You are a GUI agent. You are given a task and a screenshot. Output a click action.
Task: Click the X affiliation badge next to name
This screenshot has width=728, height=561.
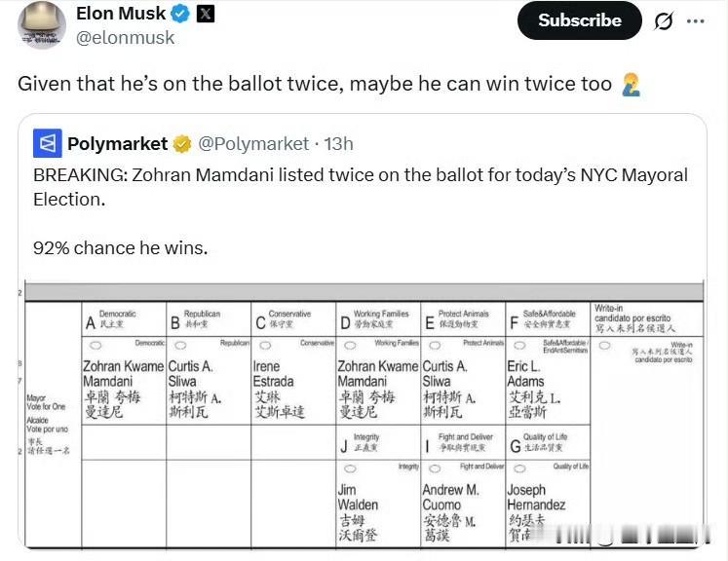pos(206,14)
